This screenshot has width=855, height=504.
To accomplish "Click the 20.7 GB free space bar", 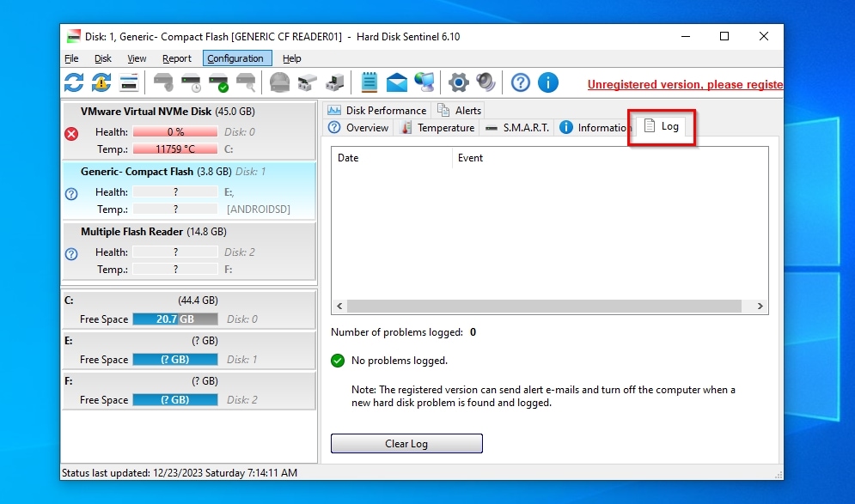I will [175, 319].
